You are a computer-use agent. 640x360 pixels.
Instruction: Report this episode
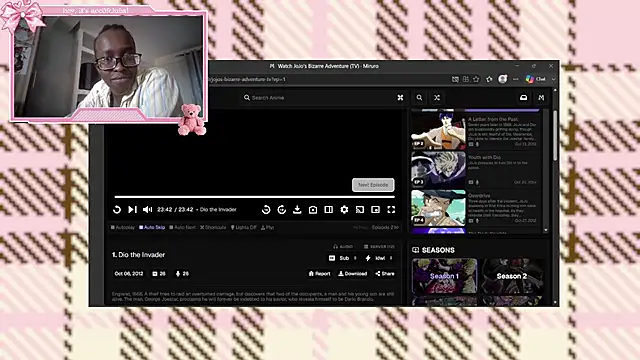pos(320,274)
